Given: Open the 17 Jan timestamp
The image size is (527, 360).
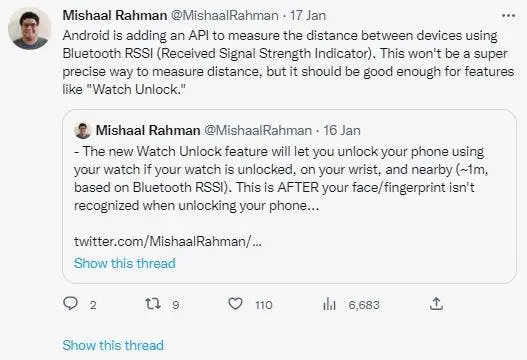Looking at the screenshot, I should click(x=308, y=15).
